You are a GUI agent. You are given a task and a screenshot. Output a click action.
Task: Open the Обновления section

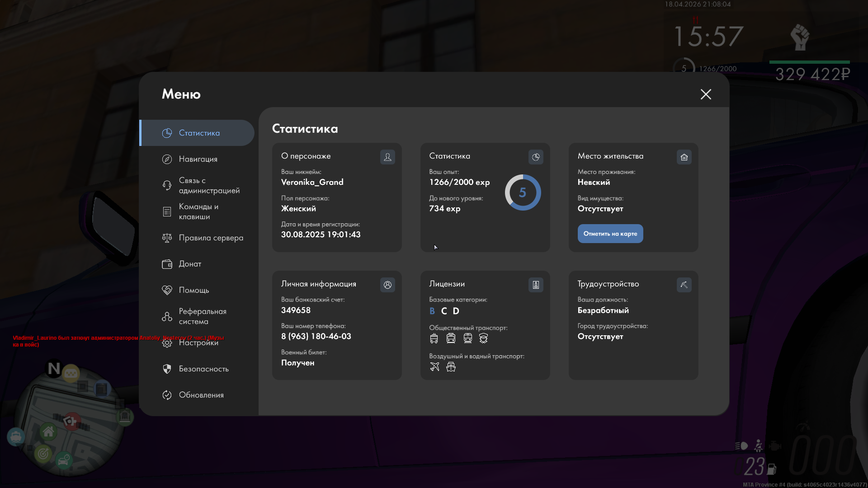click(201, 395)
